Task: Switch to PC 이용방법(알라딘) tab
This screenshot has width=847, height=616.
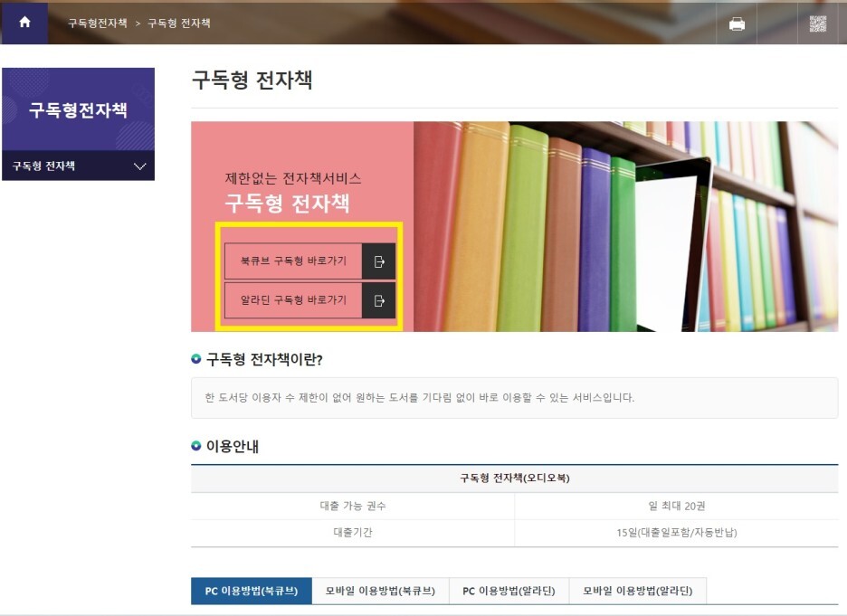Action: (509, 591)
